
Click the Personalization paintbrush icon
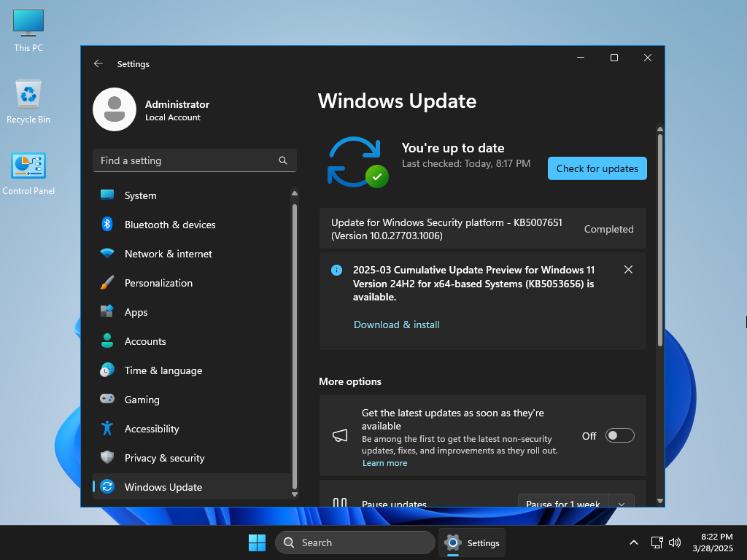pos(107,282)
